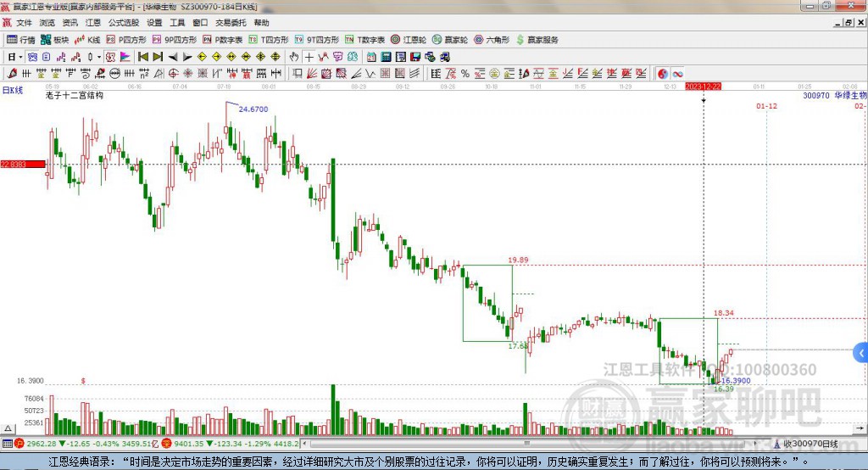
Task: Open the 公式选股 menu
Action: pos(124,23)
